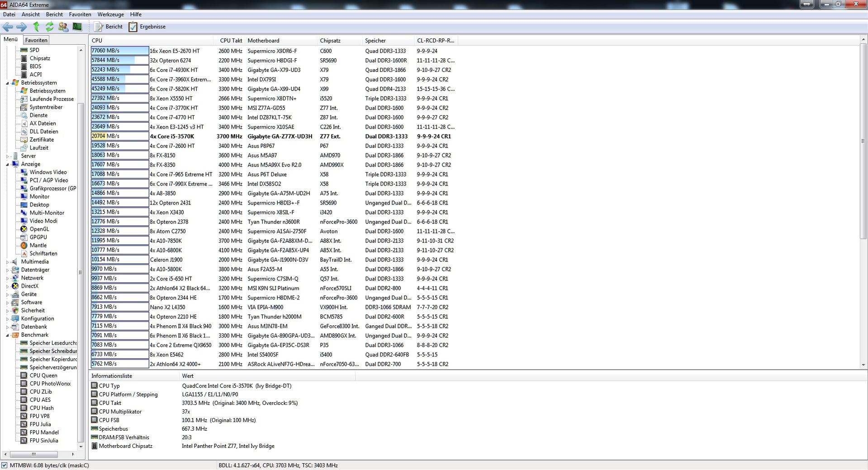Open the Hilfe menu
The height and width of the screenshot is (470, 868).
pos(136,14)
